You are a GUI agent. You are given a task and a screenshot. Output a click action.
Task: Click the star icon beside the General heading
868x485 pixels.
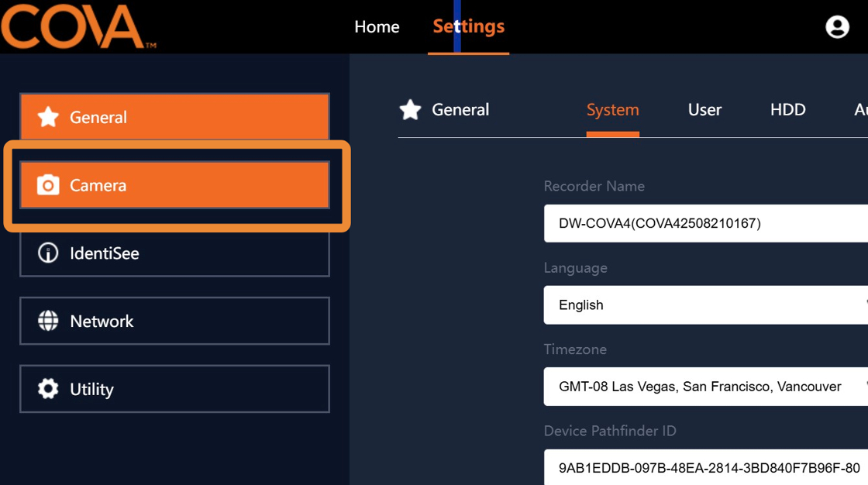pyautogui.click(x=410, y=109)
